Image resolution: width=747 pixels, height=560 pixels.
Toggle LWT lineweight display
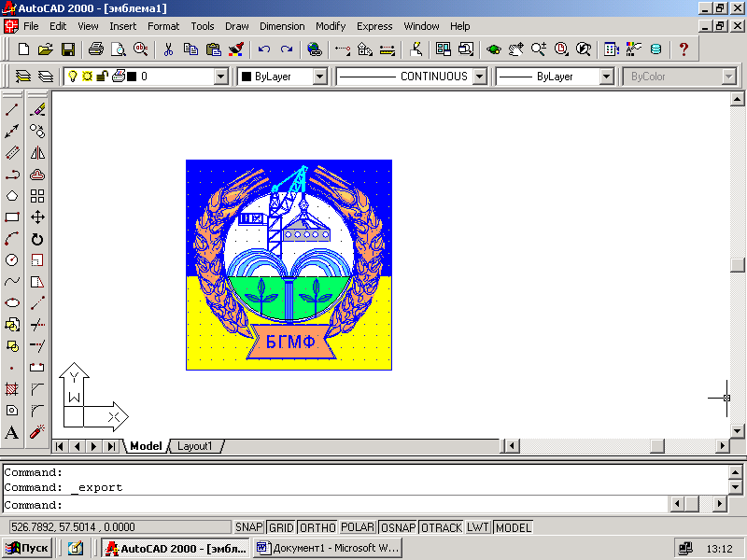tap(478, 527)
